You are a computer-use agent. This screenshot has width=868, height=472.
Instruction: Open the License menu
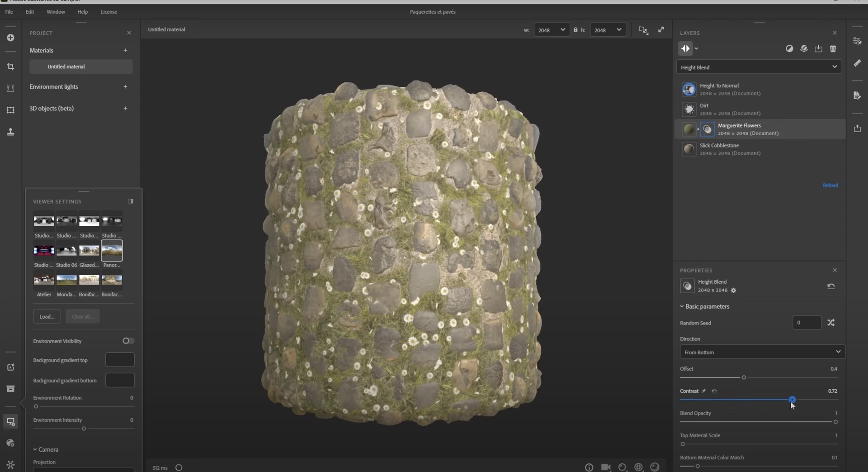(108, 12)
